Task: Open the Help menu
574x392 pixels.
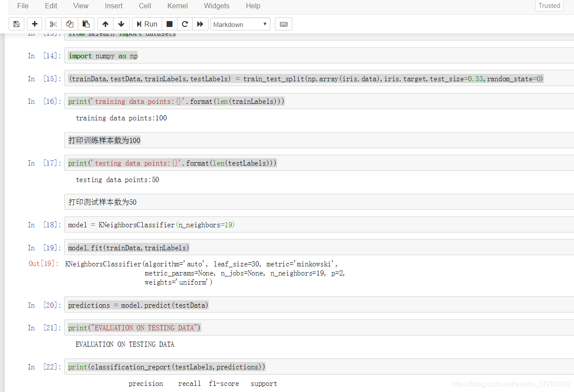Action: 253,6
